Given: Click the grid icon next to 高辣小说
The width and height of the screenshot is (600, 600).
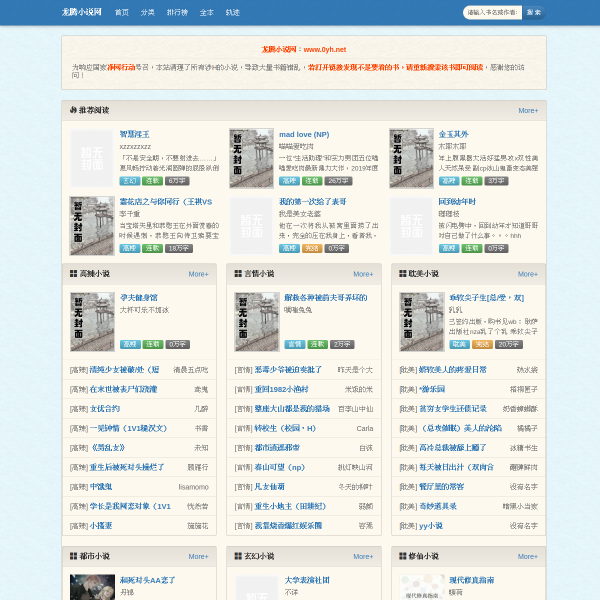Looking at the screenshot, I should [x=73, y=273].
